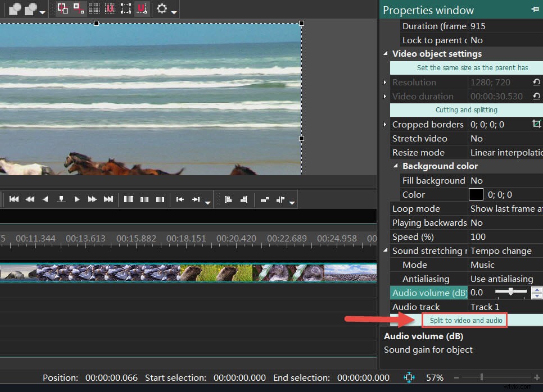Open the black background Color swatch
This screenshot has width=543, height=392.
(476, 194)
